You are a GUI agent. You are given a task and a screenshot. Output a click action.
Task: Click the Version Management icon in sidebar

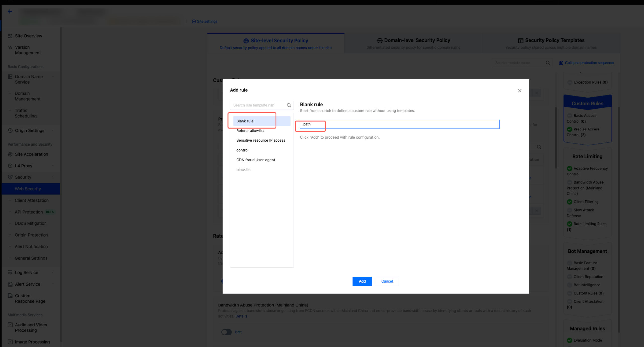(10, 47)
